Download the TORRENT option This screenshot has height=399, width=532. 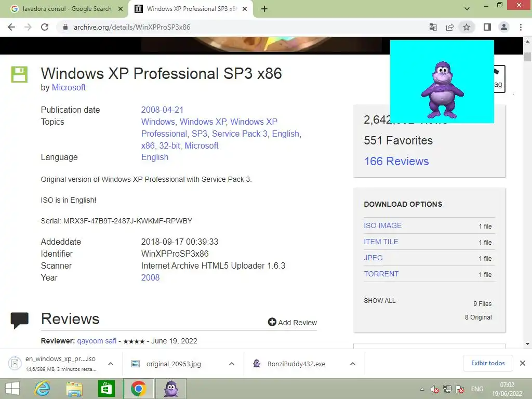(381, 274)
